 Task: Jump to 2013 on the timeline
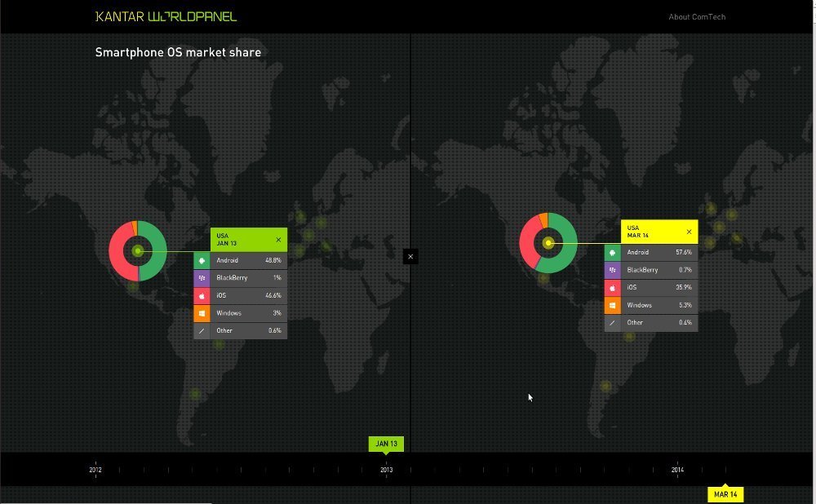click(x=386, y=470)
